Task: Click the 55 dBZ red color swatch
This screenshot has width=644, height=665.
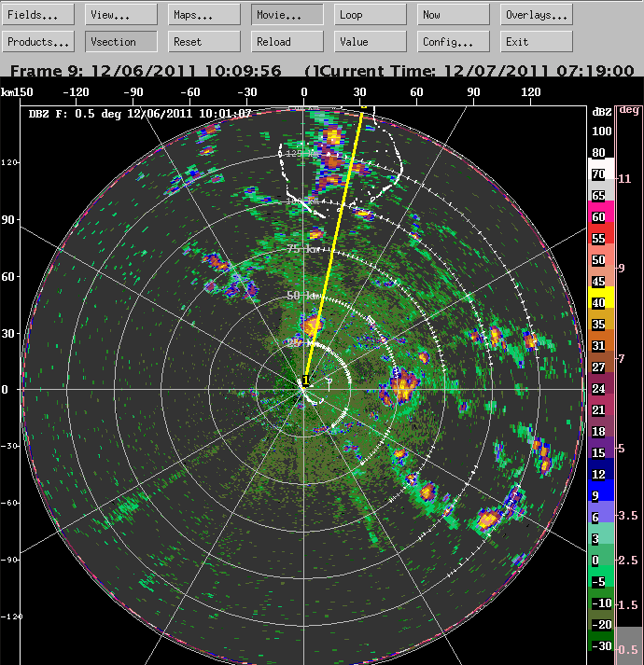Action: click(601, 233)
